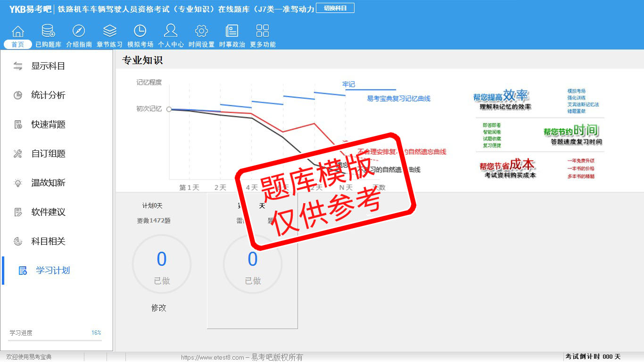Image resolution: width=644 pixels, height=362 pixels.
Task: Select 统计分析 in sidebar
Action: click(x=48, y=95)
